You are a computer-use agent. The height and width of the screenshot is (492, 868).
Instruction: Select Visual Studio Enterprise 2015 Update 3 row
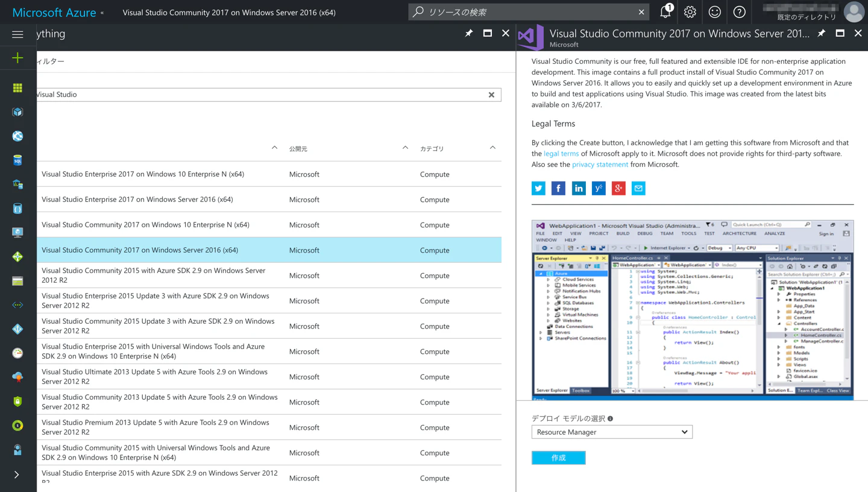click(x=269, y=301)
